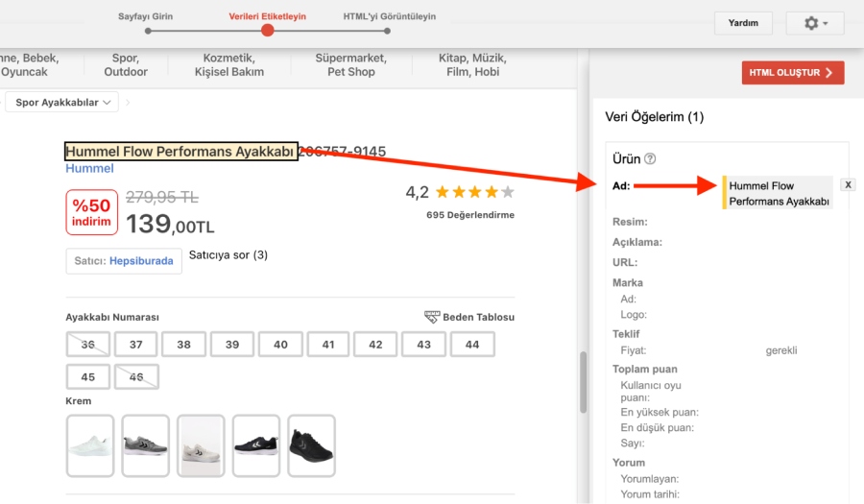Open the Hepsiburada seller link
Image resolution: width=864 pixels, height=504 pixels.
[141, 261]
